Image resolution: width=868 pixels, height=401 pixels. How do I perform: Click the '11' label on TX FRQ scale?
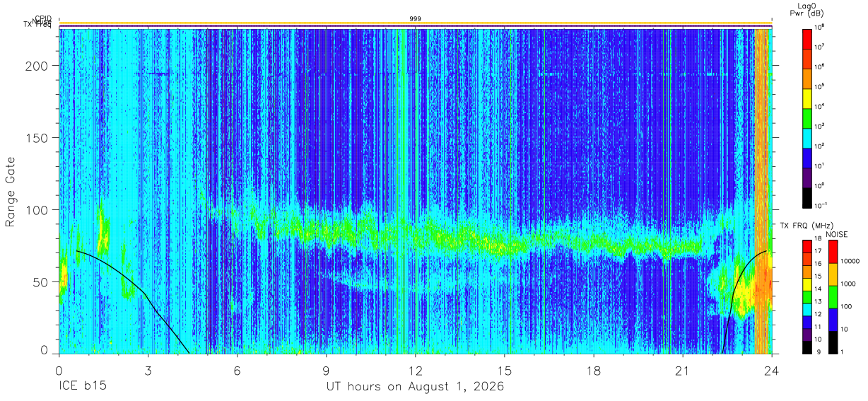point(818,327)
